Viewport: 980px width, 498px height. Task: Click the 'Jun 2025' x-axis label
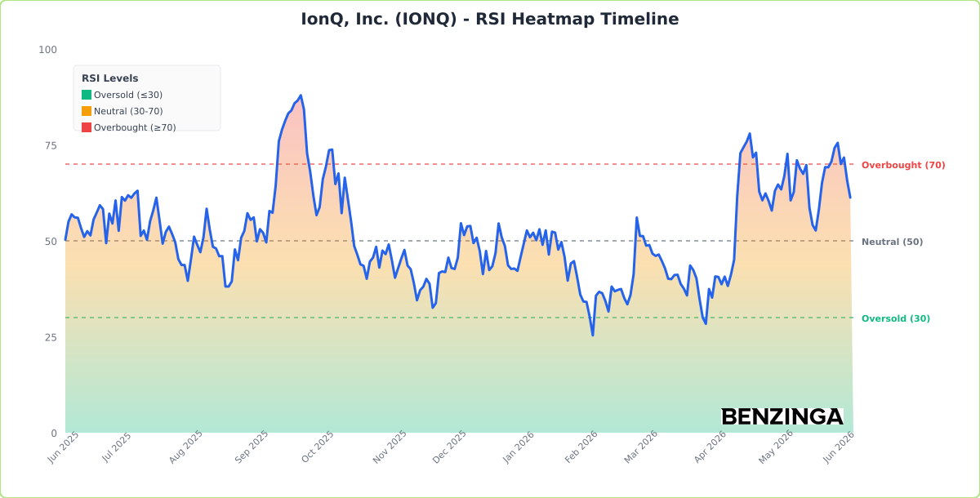point(63,447)
